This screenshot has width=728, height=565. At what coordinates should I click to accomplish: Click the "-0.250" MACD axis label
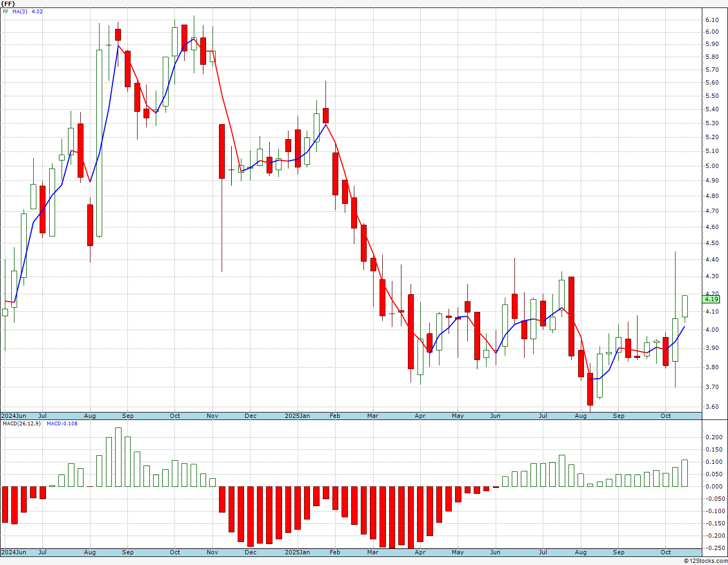tap(714, 548)
